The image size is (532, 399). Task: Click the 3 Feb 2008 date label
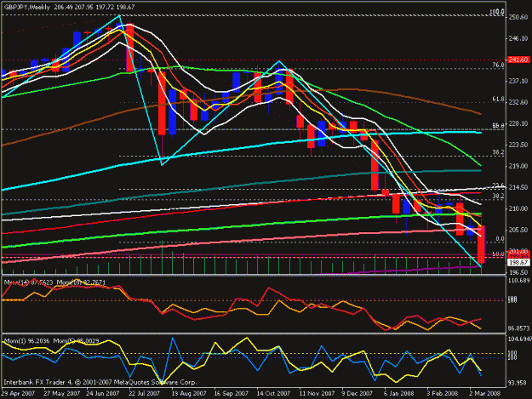(442, 394)
